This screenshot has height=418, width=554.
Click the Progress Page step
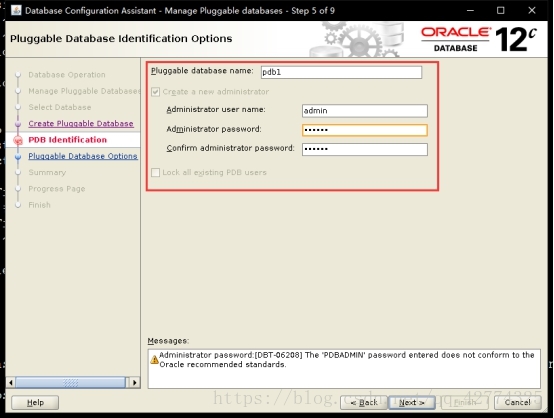pos(57,189)
